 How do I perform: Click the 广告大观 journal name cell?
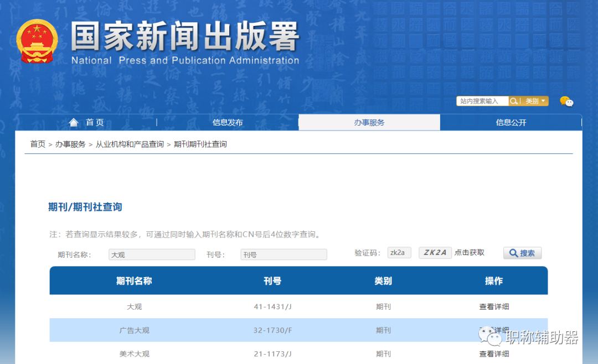pos(134,330)
